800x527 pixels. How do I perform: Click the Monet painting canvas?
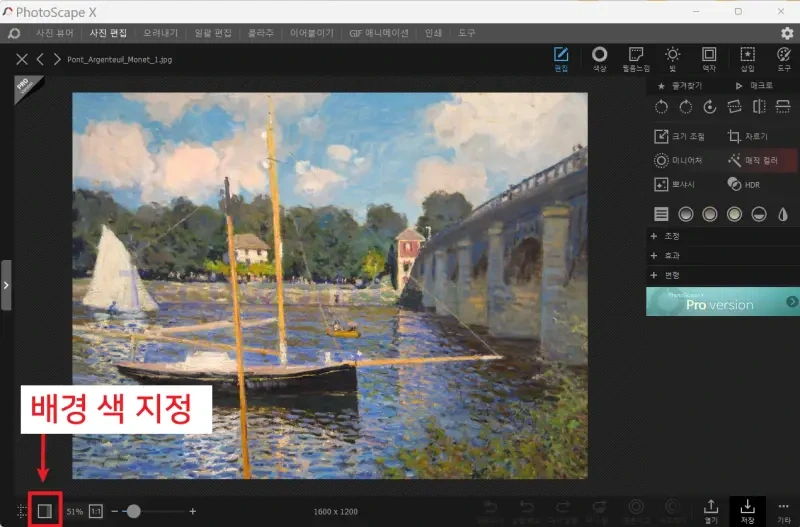click(x=330, y=285)
